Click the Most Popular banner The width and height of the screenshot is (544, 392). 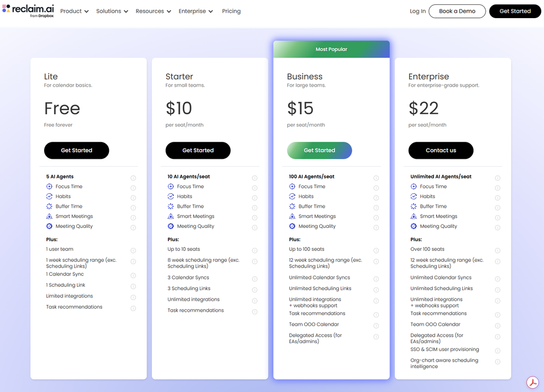331,49
